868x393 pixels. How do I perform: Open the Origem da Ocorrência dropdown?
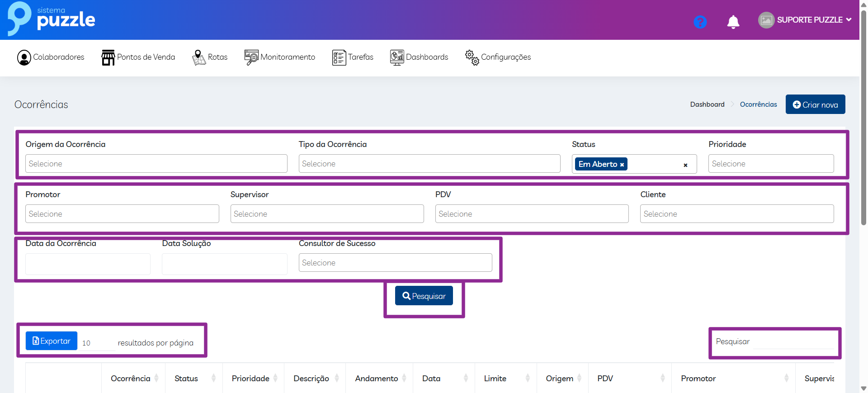tap(156, 164)
